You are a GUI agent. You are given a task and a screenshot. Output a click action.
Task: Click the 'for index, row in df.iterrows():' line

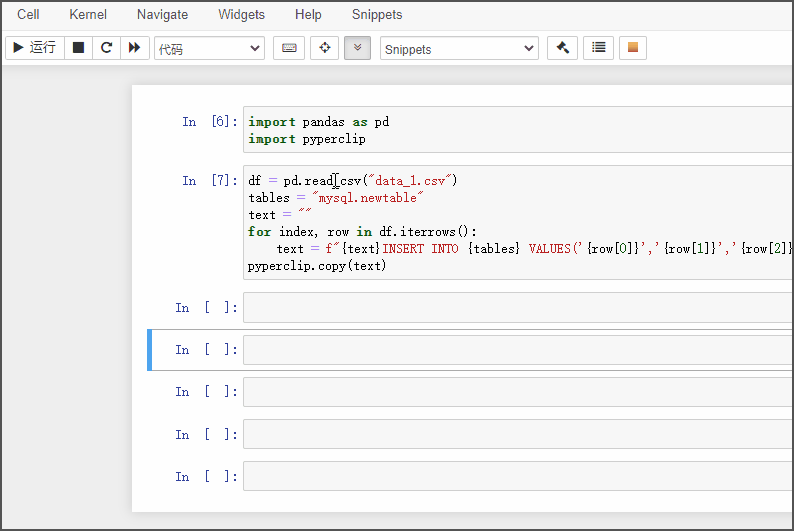click(362, 232)
